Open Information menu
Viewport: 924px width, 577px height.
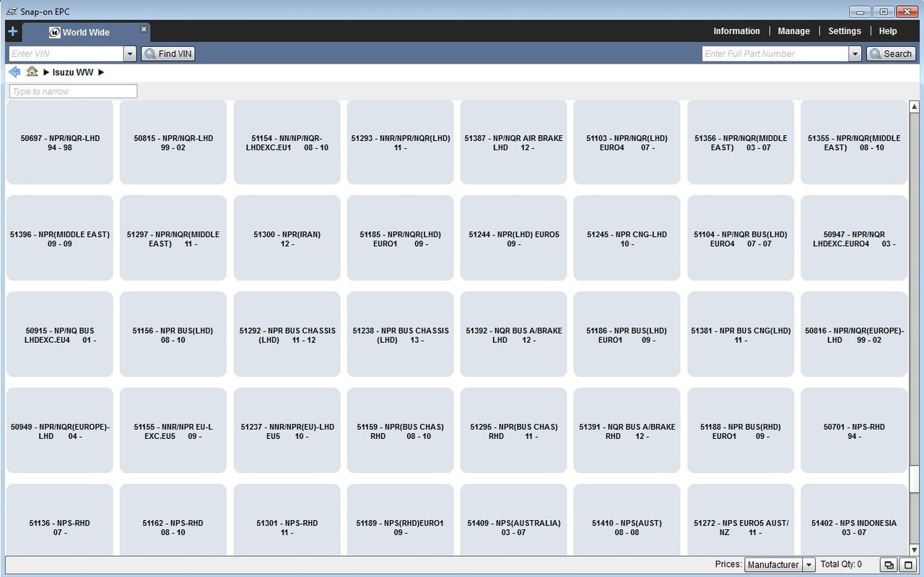(736, 31)
